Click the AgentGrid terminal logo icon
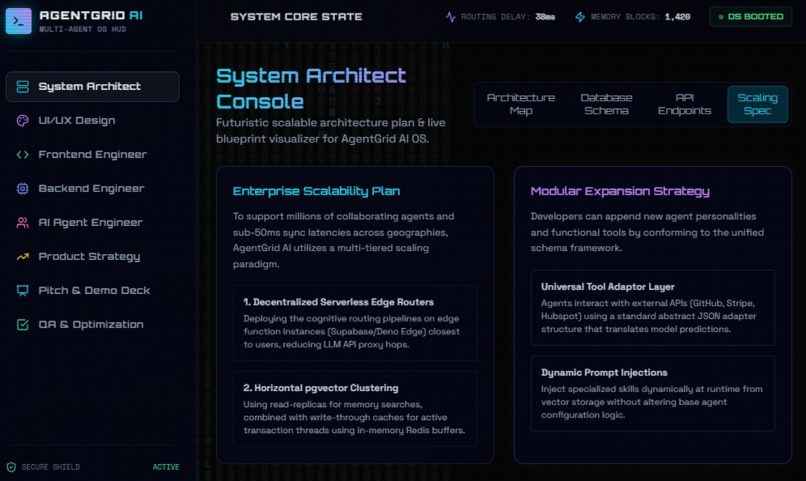The height and width of the screenshot is (481, 806). [x=19, y=21]
